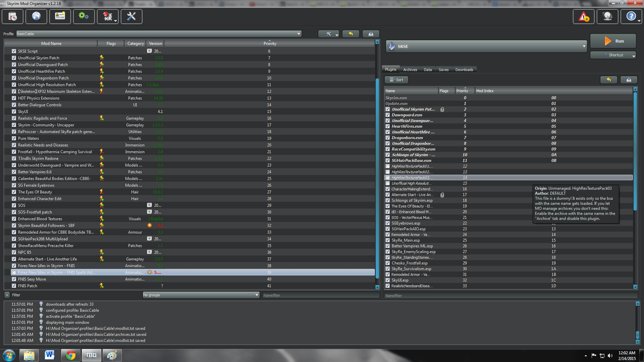Toggle the Pure Waters mod checkbox
This screenshot has width=644, height=362.
click(14, 138)
